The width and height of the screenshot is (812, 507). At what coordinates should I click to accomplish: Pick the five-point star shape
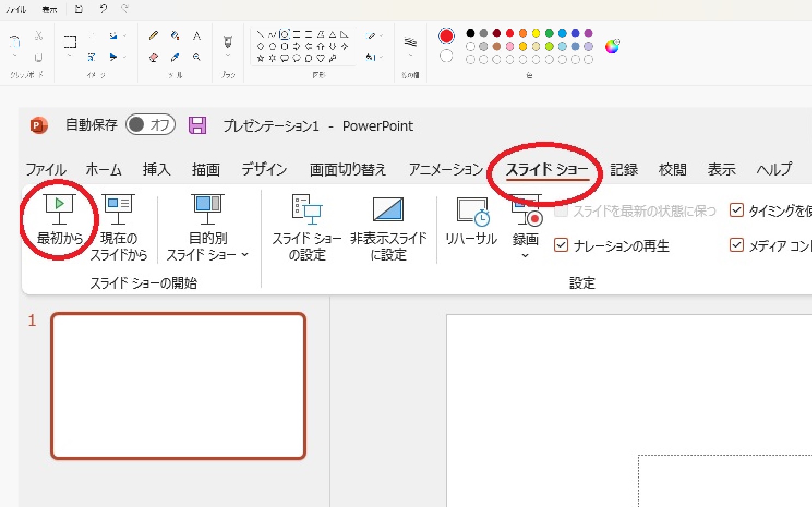click(261, 58)
